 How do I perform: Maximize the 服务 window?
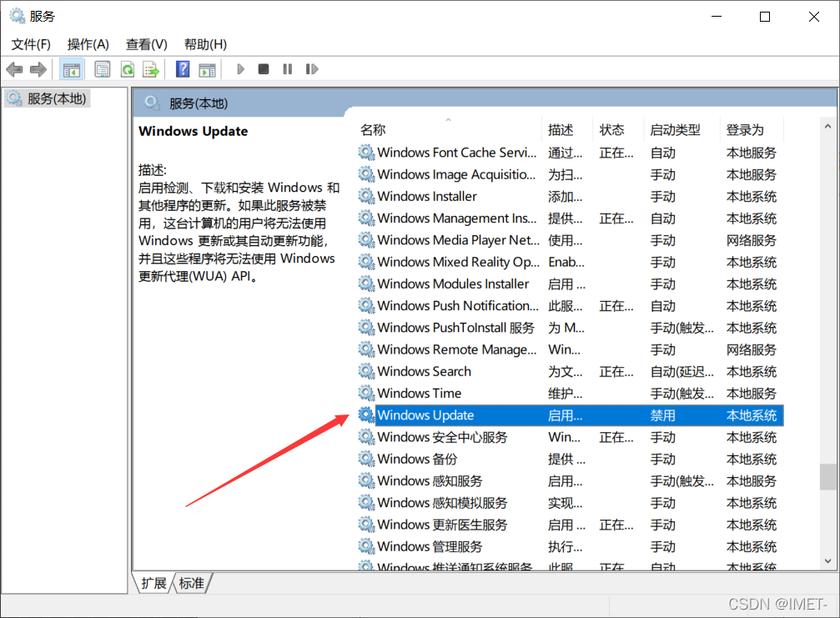click(765, 17)
